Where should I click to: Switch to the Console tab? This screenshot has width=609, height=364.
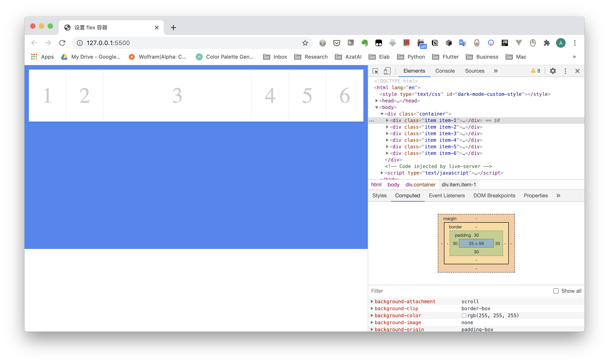click(x=445, y=71)
